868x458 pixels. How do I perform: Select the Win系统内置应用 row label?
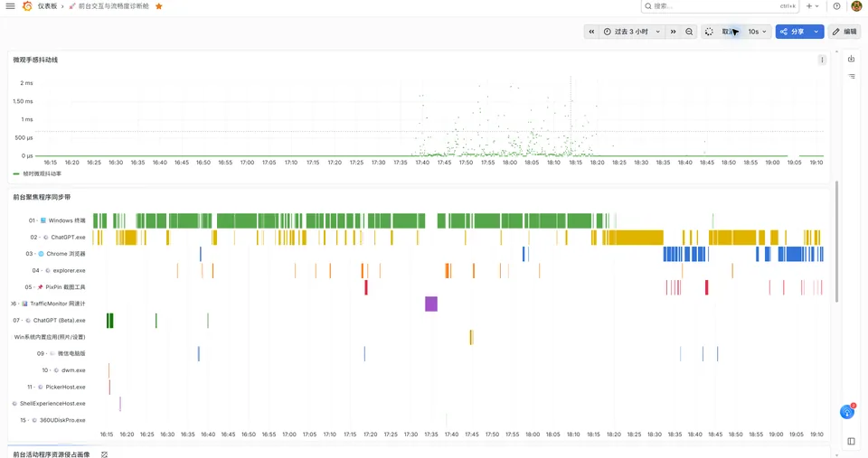50,337
